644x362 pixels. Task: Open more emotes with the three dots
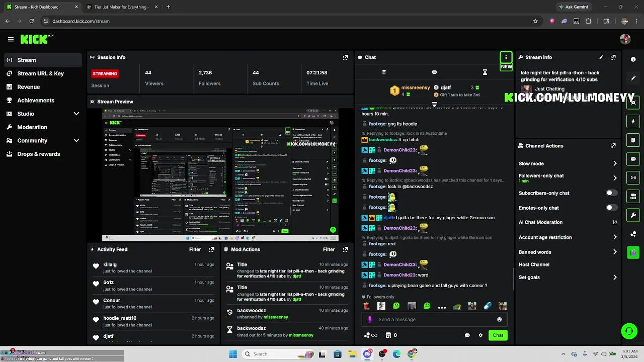(442, 307)
